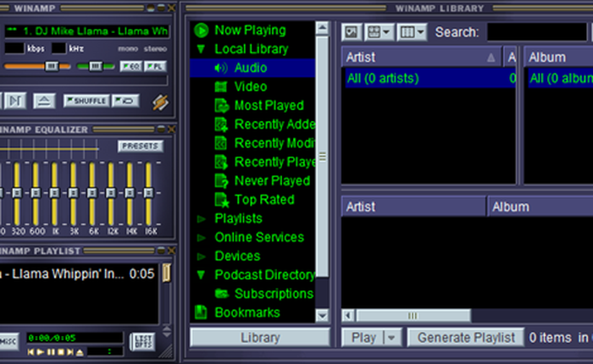Toggle the SHUFFLE button
The width and height of the screenshot is (593, 364).
[x=86, y=101]
